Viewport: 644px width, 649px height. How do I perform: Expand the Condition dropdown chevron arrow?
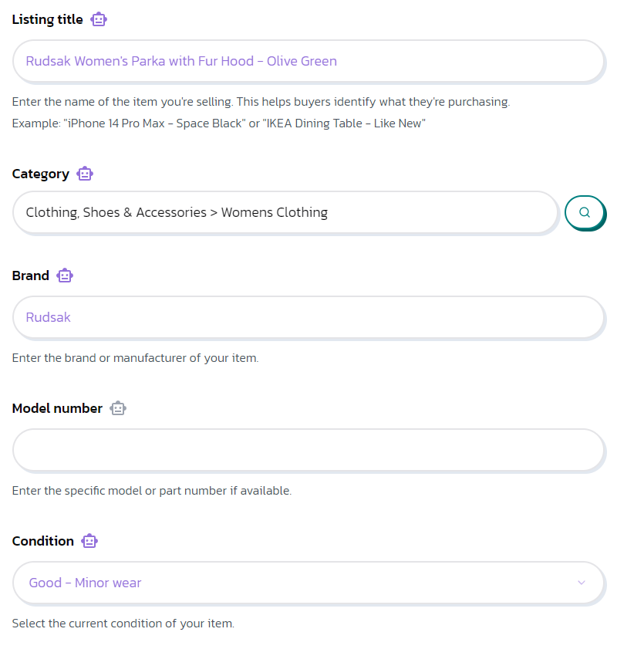click(x=582, y=583)
